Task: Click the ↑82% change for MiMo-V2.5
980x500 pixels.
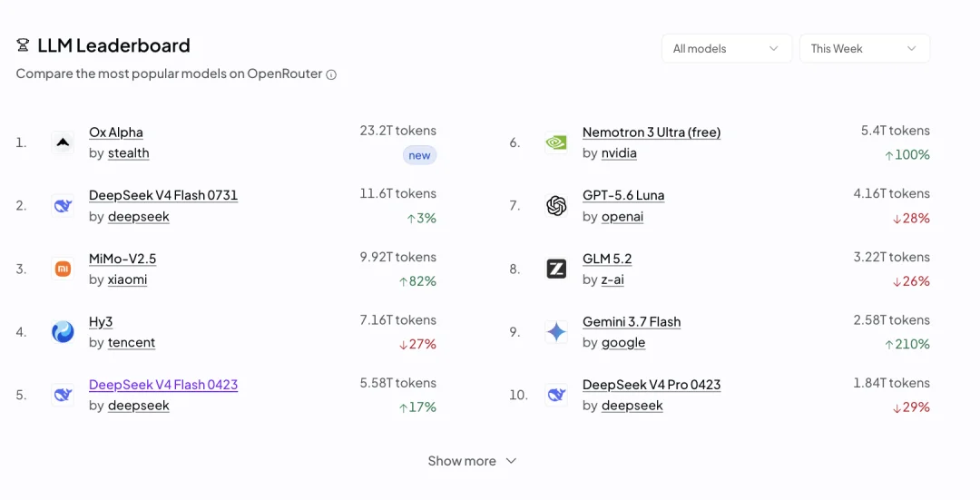Action: 417,281
